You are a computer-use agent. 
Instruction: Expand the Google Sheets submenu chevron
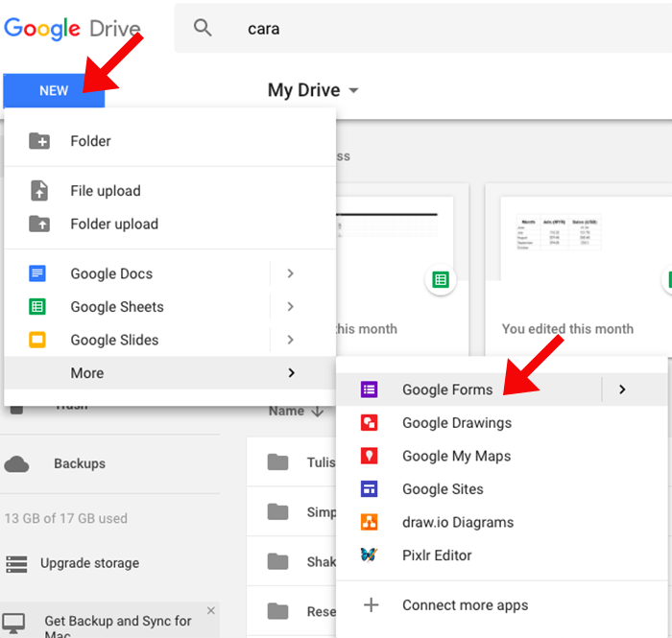click(291, 307)
